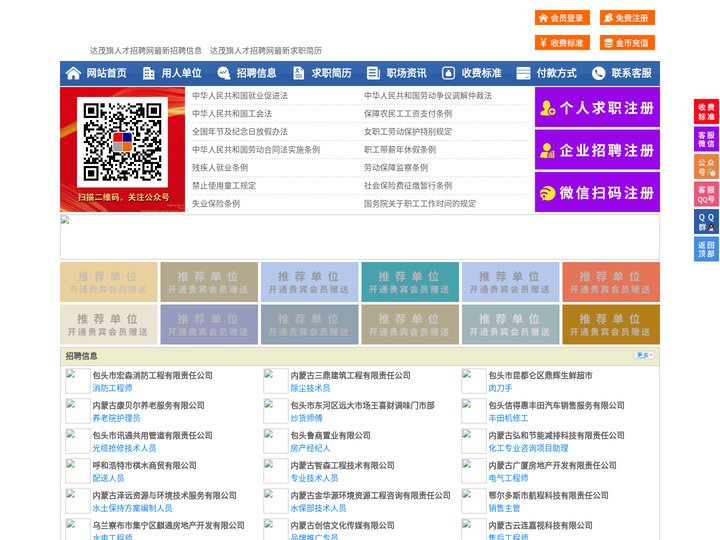Open 包头鲁商置业有限公司 company link

331,435
